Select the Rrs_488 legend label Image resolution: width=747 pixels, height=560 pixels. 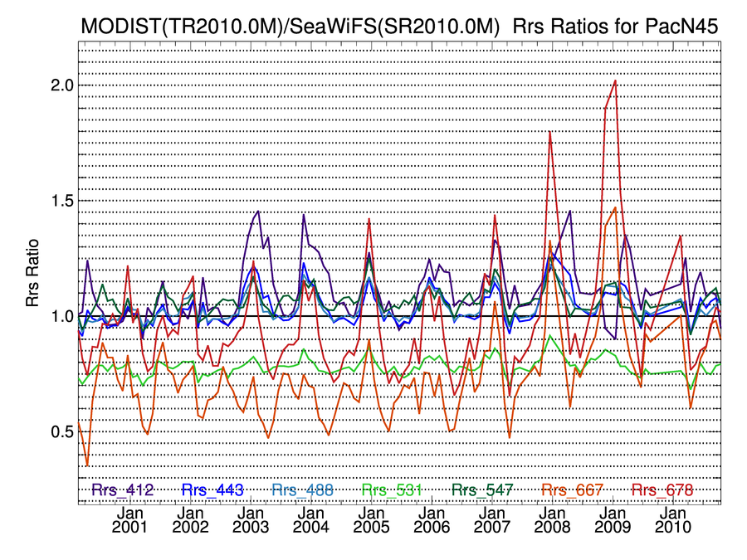[x=302, y=489]
